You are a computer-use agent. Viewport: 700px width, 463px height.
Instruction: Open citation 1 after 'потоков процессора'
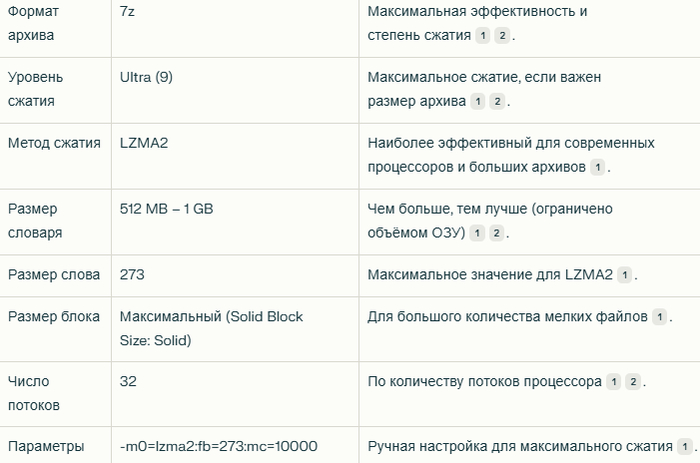click(x=613, y=382)
